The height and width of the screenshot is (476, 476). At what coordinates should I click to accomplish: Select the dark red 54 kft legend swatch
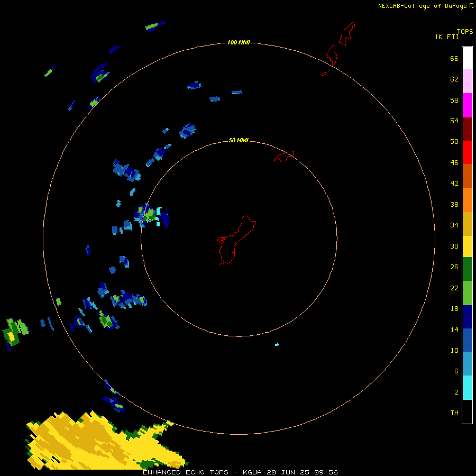point(467,129)
